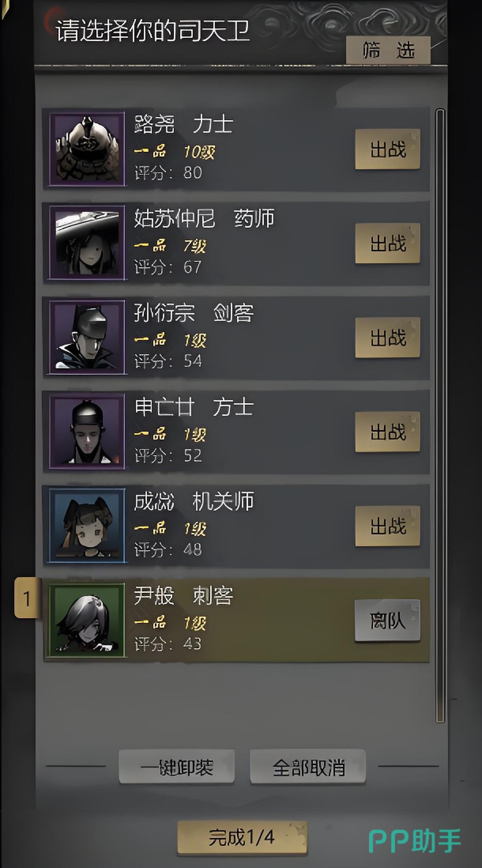Deploy 孙衍宗 with 出战 button
Viewport: 482px width, 868px height.
click(387, 338)
